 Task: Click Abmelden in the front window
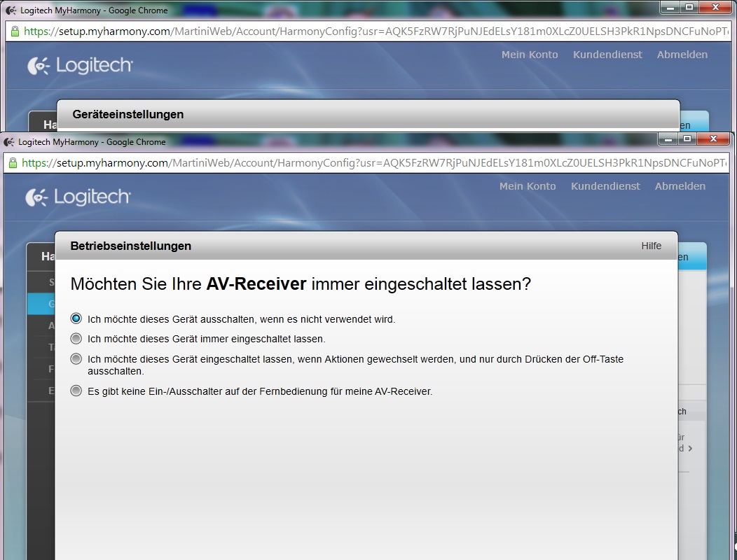(x=680, y=186)
